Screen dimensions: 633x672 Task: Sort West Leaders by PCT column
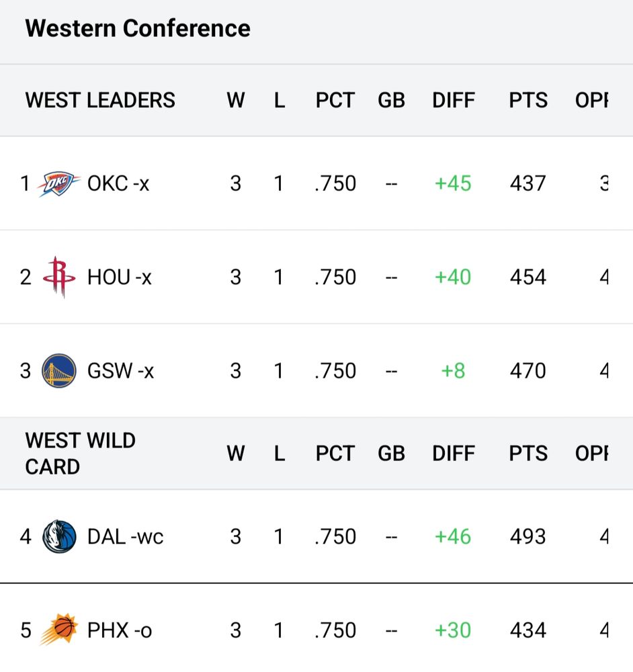click(335, 101)
